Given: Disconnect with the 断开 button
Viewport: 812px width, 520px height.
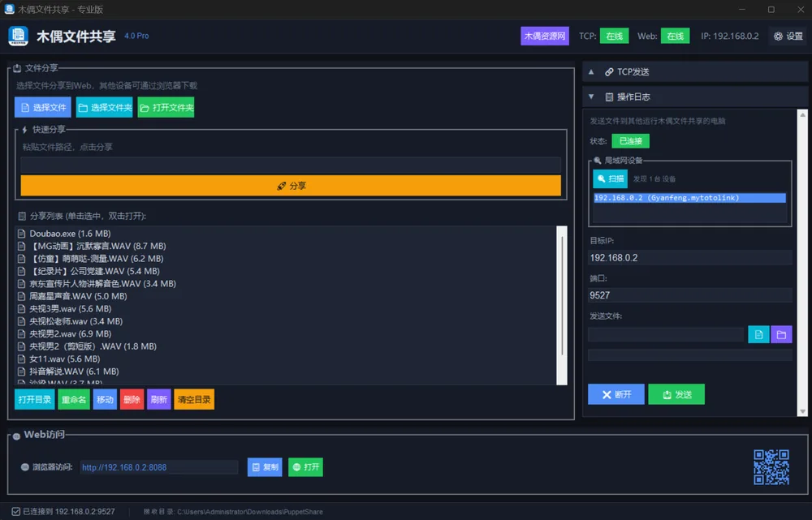Looking at the screenshot, I should (616, 394).
